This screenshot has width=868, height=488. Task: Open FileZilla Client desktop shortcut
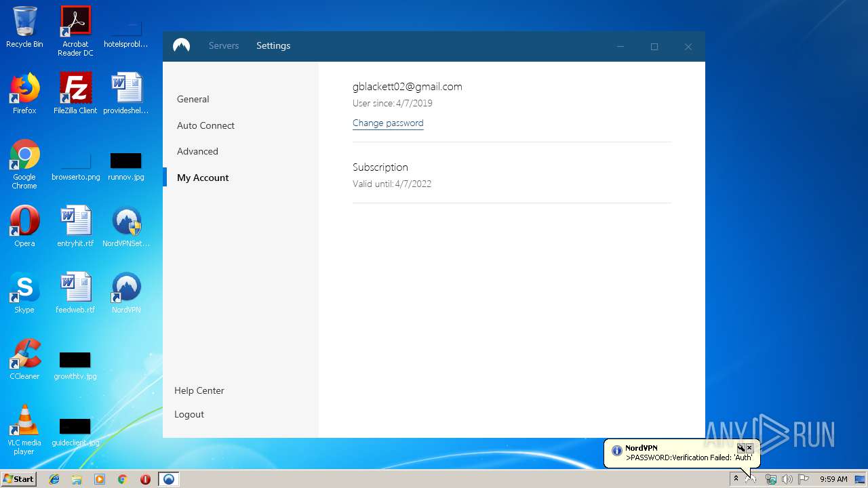click(x=75, y=94)
